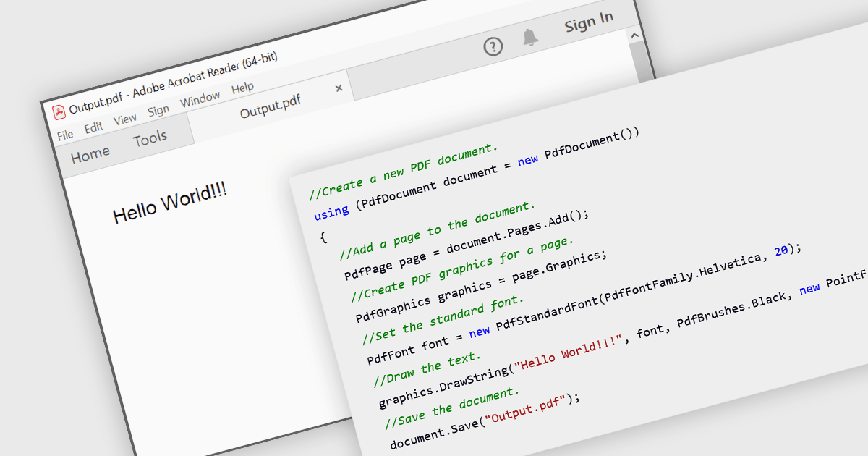The height and width of the screenshot is (456, 868).
Task: Open the Sign menu
Action: 158,111
